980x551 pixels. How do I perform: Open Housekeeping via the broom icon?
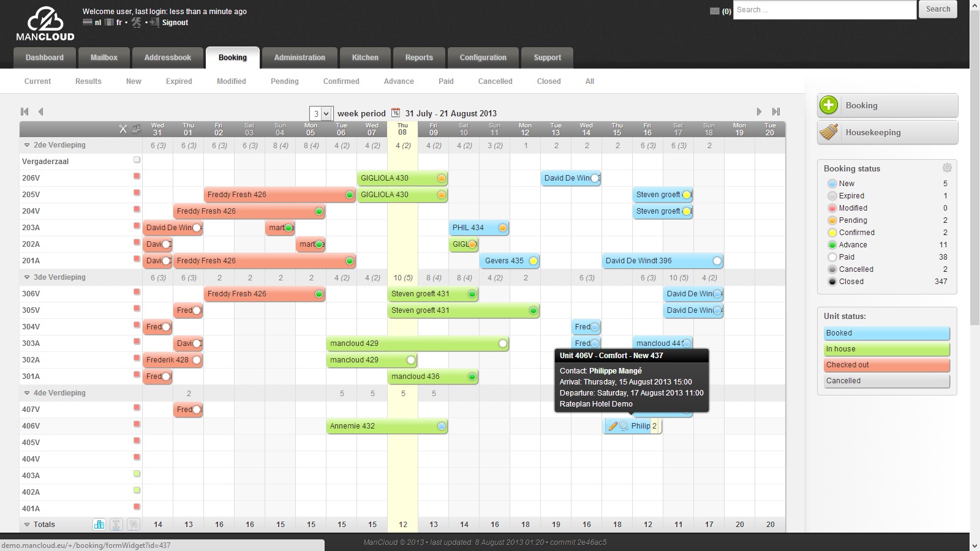[x=829, y=132]
